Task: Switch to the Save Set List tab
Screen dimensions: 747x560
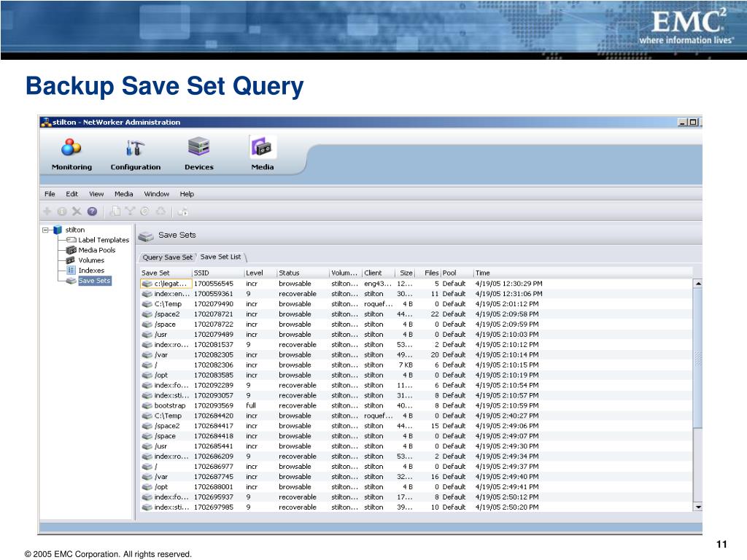Action: point(220,257)
